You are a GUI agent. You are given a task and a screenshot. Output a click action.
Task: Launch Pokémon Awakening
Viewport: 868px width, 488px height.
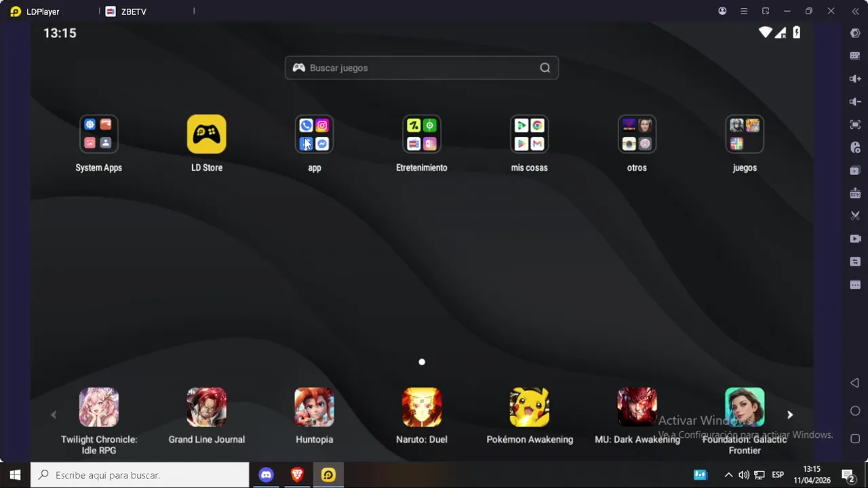(x=530, y=407)
